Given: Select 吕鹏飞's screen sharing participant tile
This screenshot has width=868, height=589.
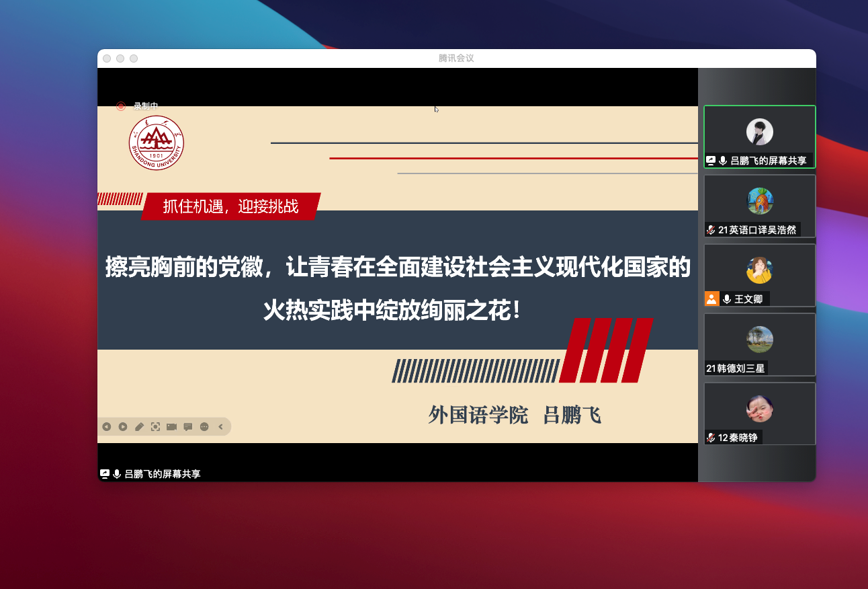Looking at the screenshot, I should 759,136.
